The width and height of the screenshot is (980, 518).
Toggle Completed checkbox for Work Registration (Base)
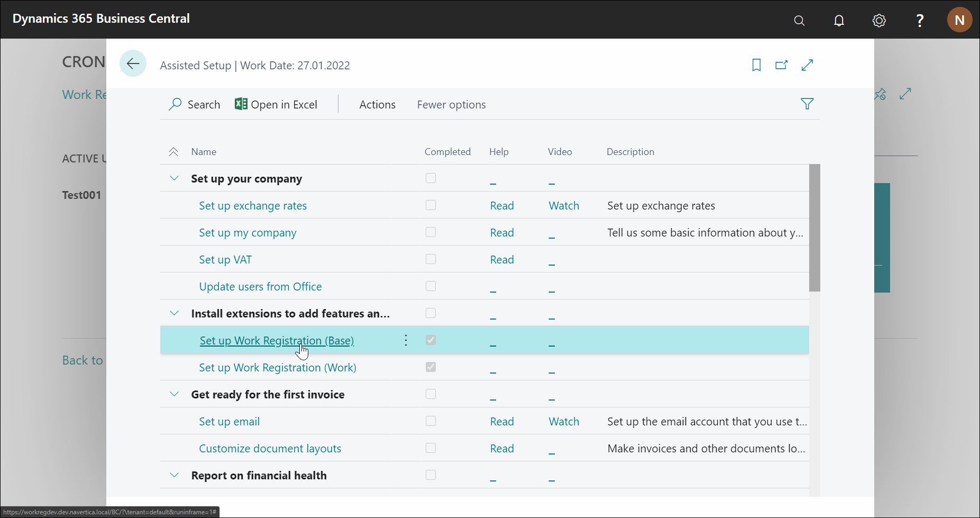pyautogui.click(x=431, y=340)
